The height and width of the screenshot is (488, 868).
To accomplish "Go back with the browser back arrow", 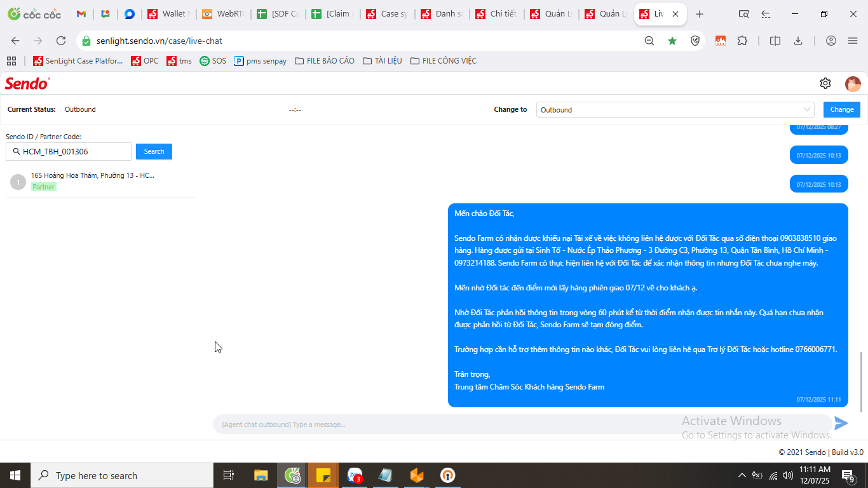I will pos(15,41).
